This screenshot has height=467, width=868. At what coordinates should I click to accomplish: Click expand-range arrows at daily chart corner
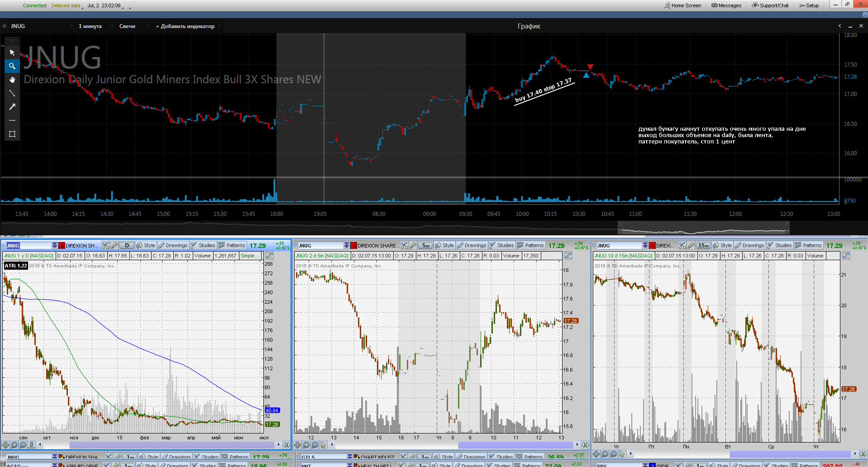tap(287, 445)
